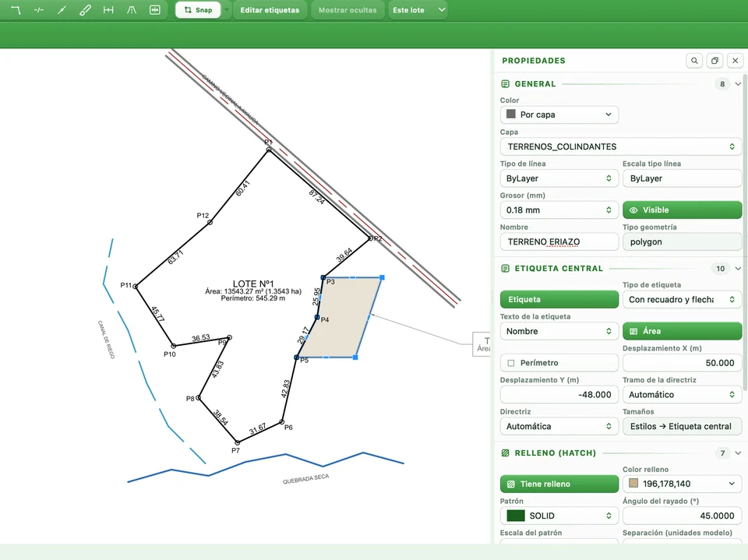Screen dimensions: 748x560
Task: Select the road icon tool
Action: point(132,10)
